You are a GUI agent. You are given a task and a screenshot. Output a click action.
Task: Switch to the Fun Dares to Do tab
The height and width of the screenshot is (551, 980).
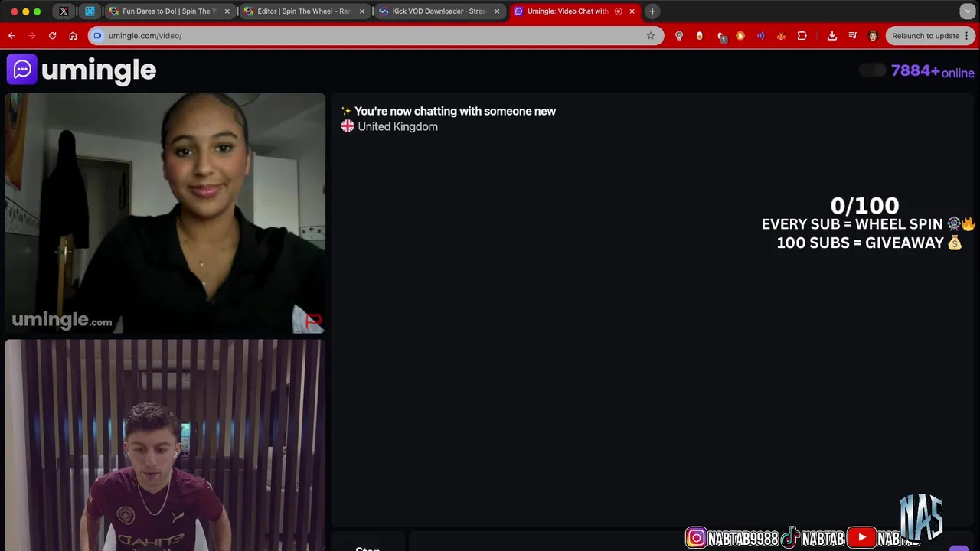[168, 11]
